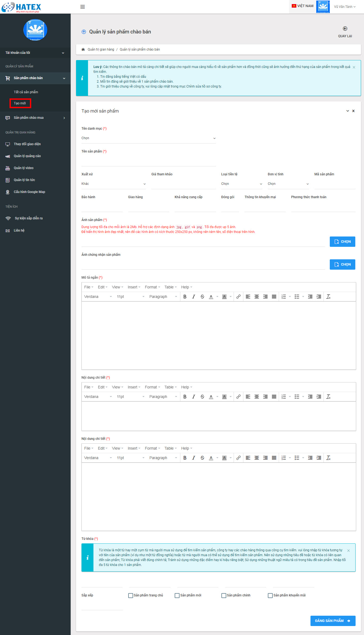
Task: Align left in the Mô tả ngắn editor
Action: point(248,297)
